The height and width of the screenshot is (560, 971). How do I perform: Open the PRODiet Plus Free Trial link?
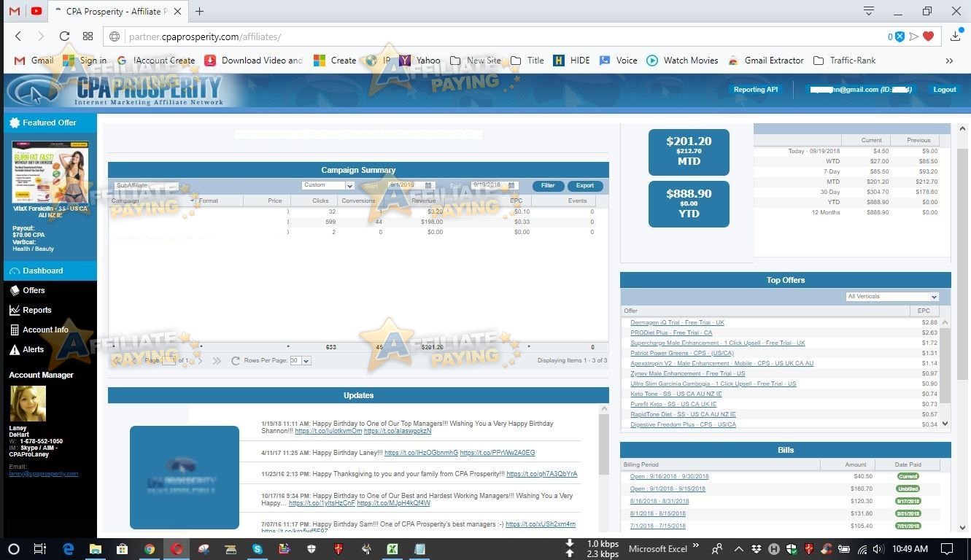(671, 332)
